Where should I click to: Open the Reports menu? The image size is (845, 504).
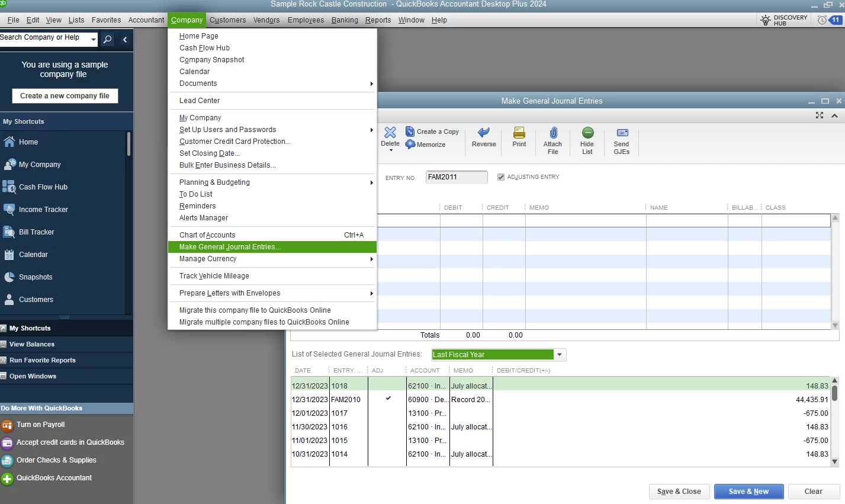(378, 20)
